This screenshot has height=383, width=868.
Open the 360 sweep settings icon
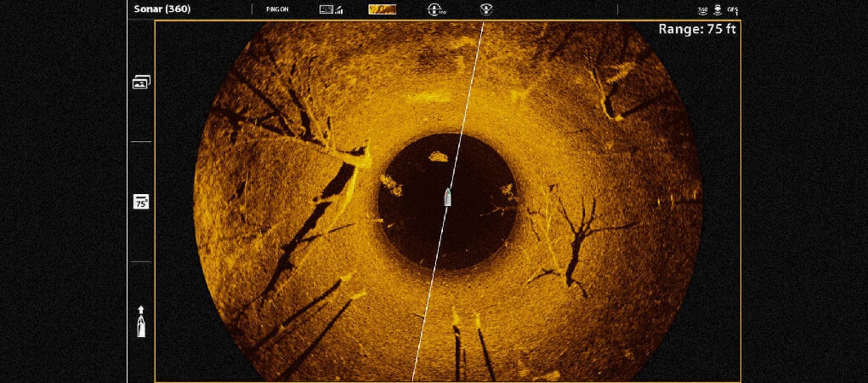pos(437,9)
